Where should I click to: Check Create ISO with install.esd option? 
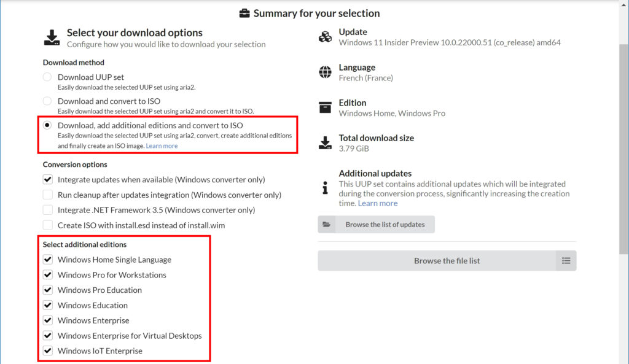[48, 225]
